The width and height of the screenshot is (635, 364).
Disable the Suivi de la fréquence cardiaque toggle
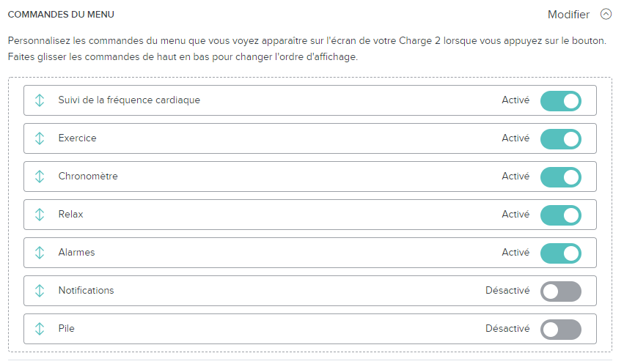click(x=560, y=100)
